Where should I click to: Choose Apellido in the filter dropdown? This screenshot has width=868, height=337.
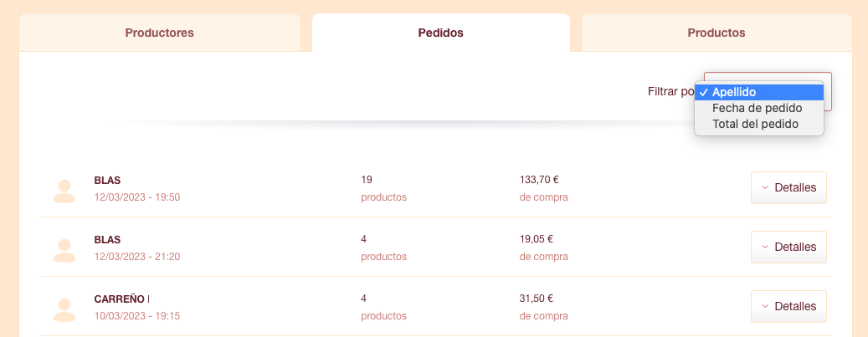coord(759,92)
